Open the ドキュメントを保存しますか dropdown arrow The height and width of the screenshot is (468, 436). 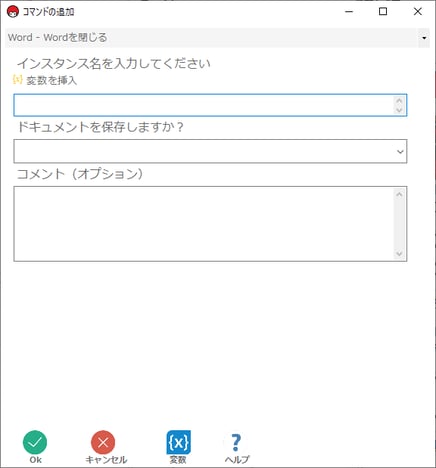click(x=400, y=152)
